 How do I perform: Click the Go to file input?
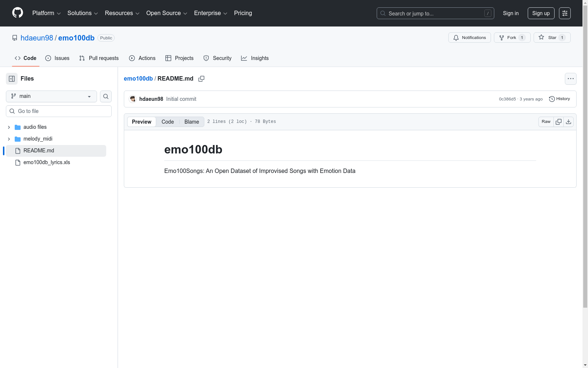tap(62, 111)
